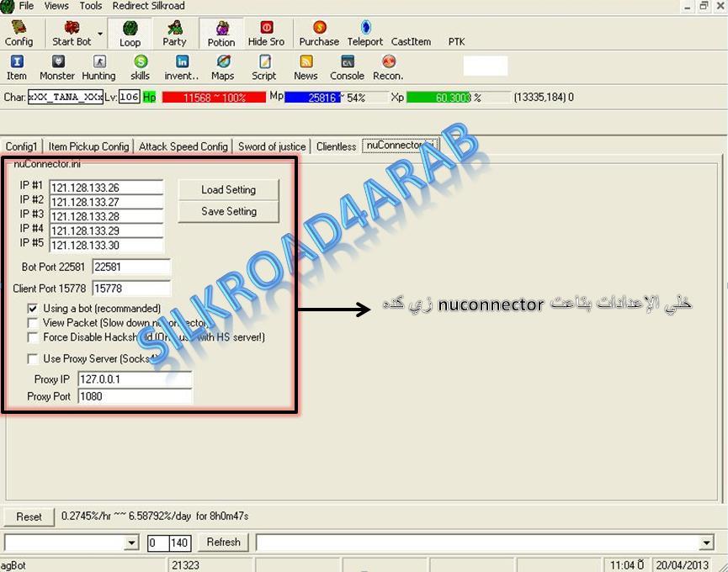The image size is (728, 572).
Task: Click the Proxy IP field
Action: pyautogui.click(x=135, y=379)
